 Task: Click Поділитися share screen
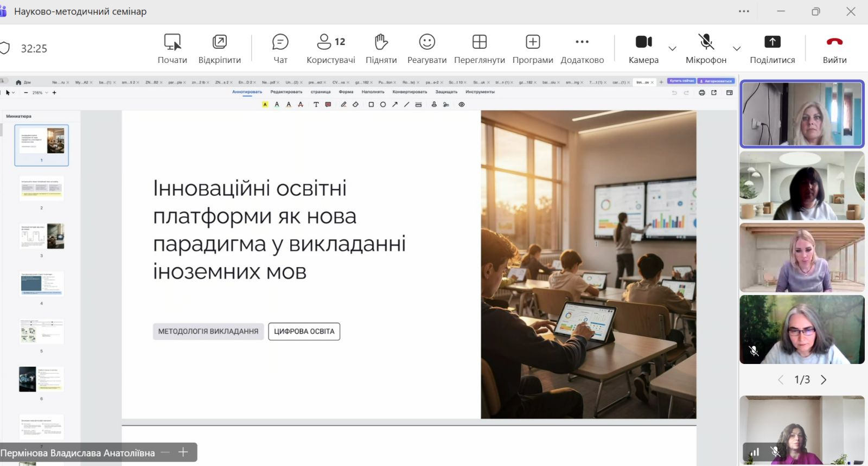click(773, 49)
